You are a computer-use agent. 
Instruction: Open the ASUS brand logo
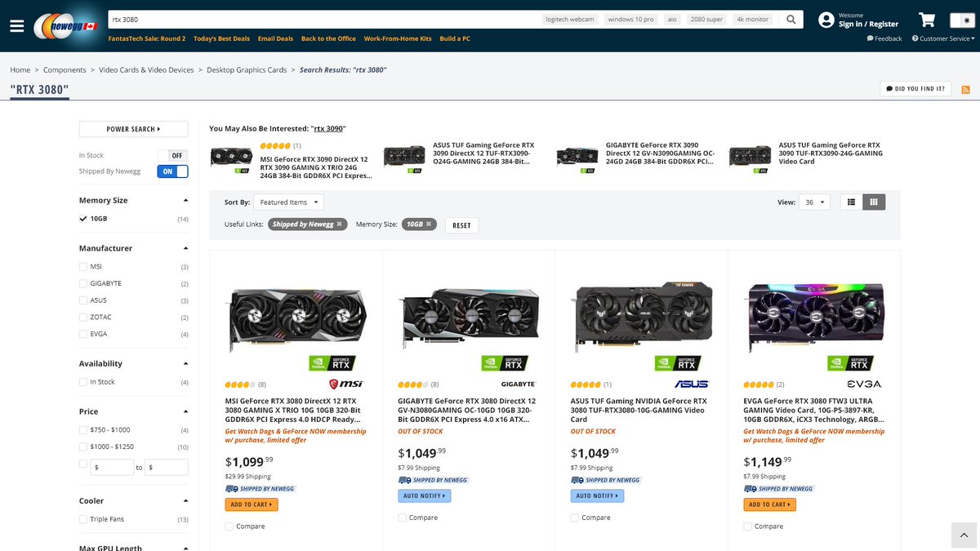692,384
